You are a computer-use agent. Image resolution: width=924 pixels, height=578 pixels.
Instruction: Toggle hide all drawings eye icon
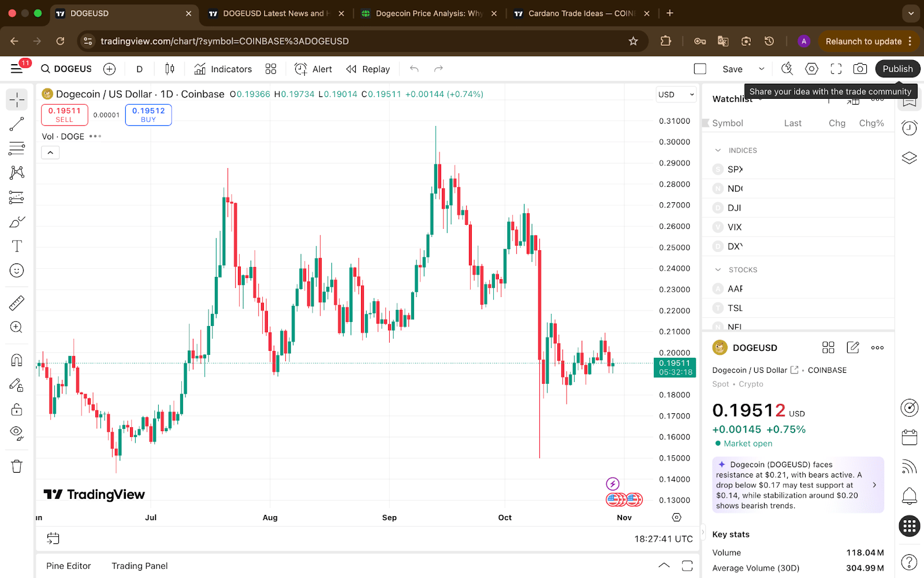pyautogui.click(x=17, y=433)
